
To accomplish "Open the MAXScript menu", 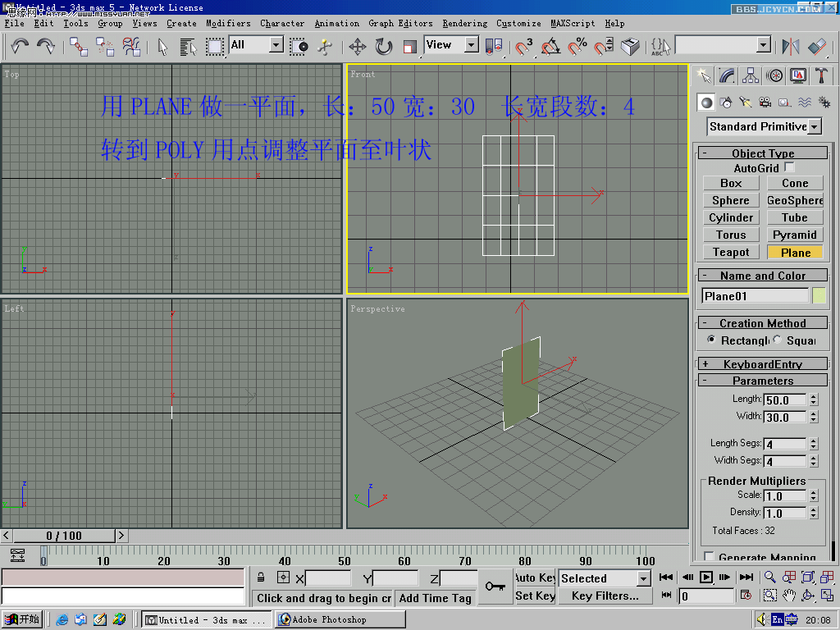I will (x=573, y=24).
